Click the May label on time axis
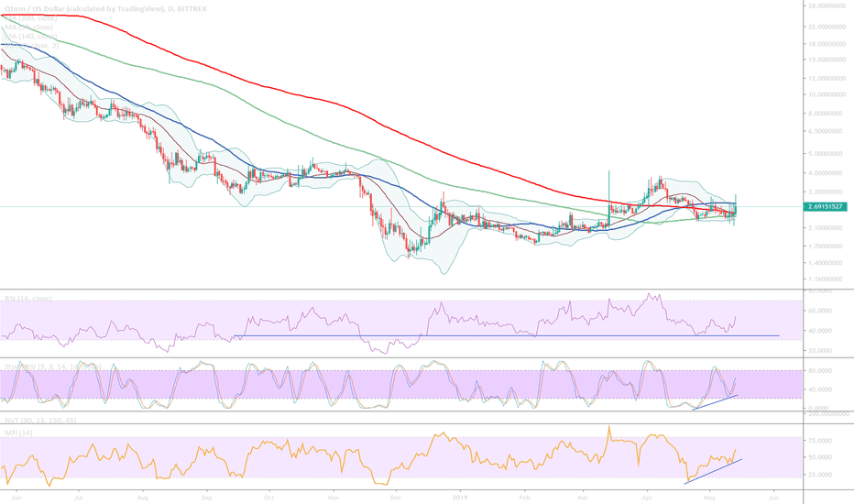The width and height of the screenshot is (854, 504). pyautogui.click(x=709, y=498)
